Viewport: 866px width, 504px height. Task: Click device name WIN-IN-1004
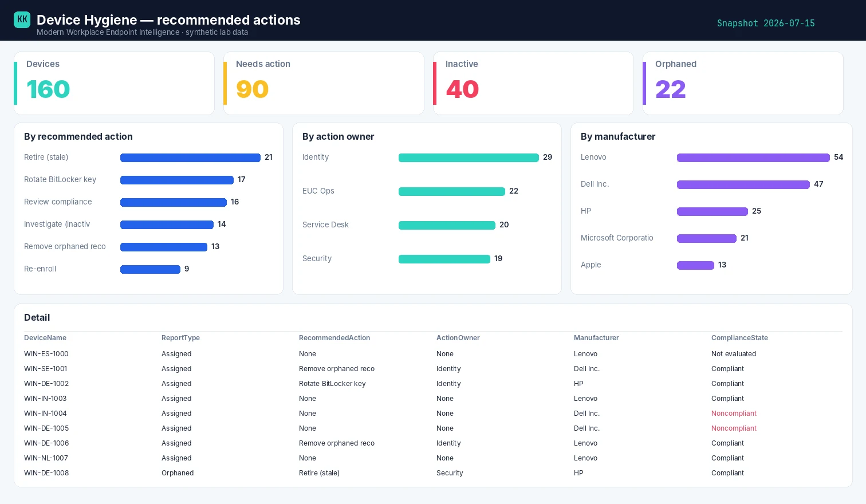point(45,414)
